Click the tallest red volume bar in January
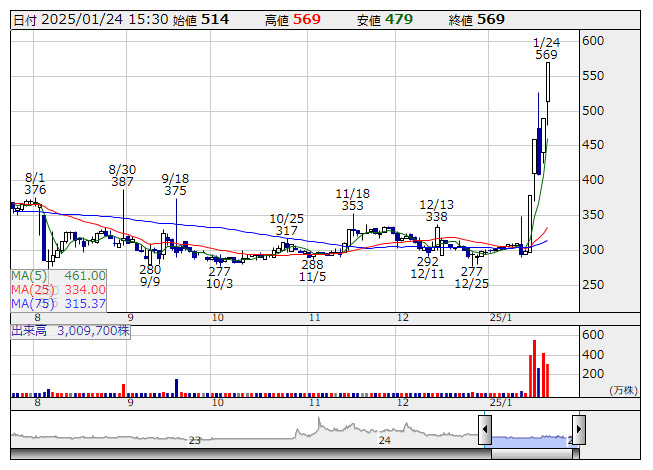Viewport: 653px width, 470px height. point(534,368)
